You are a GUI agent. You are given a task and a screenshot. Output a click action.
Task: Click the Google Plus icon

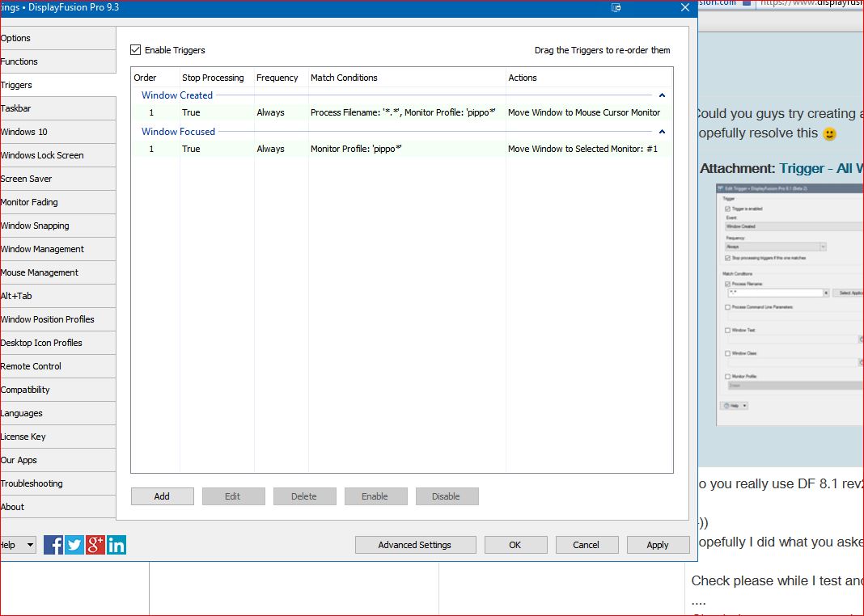95,545
